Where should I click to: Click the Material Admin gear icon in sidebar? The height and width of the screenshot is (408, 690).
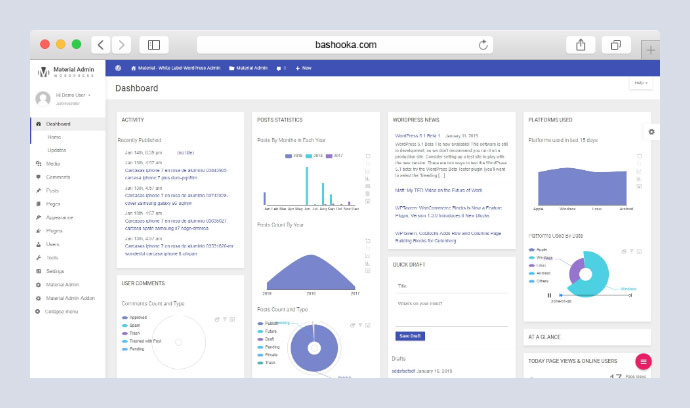(x=38, y=285)
